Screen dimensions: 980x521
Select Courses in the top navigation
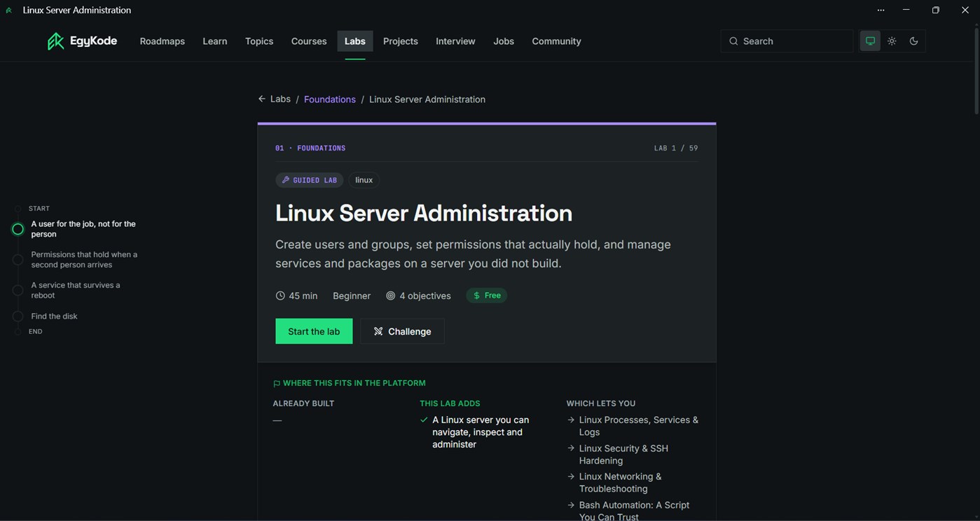pos(309,41)
